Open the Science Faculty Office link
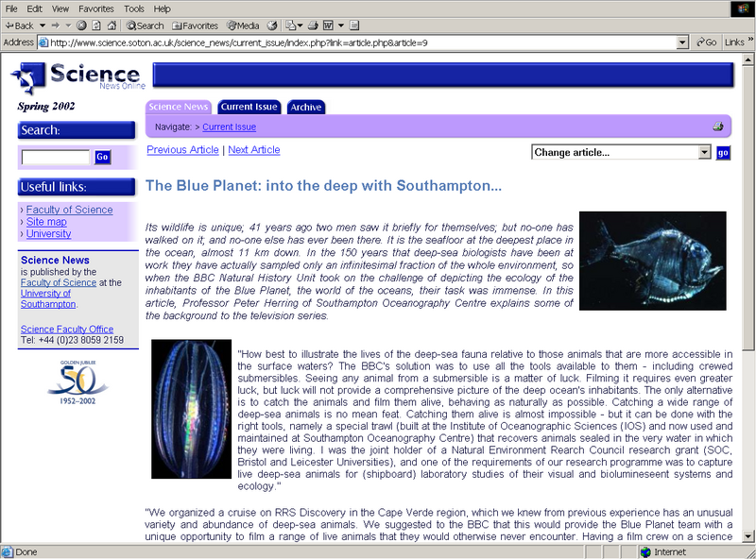This screenshot has width=756, height=559. [x=67, y=330]
